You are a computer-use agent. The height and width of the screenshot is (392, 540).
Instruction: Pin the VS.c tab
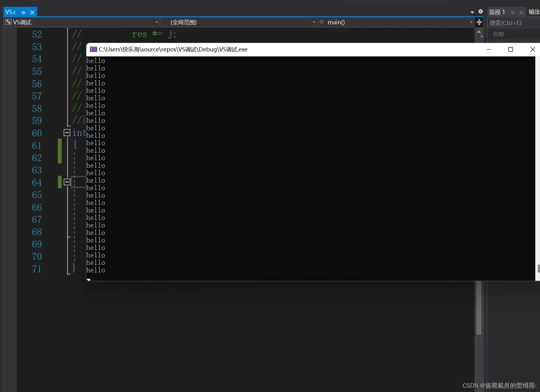(23, 12)
